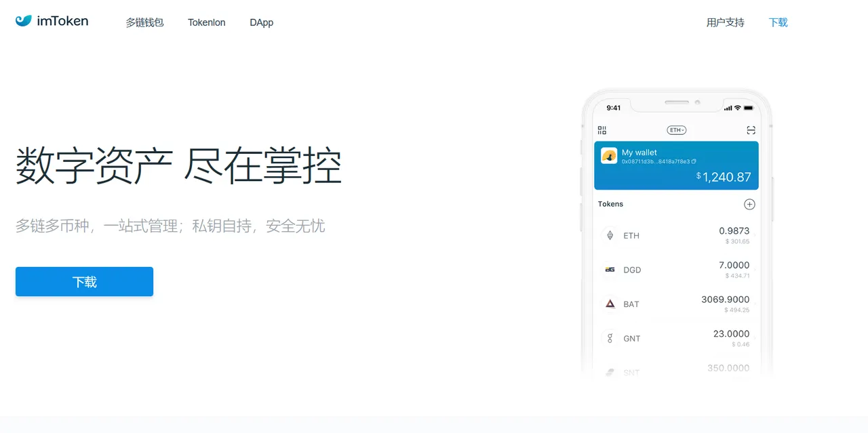Click the wallet balance $1,240.87

(724, 177)
